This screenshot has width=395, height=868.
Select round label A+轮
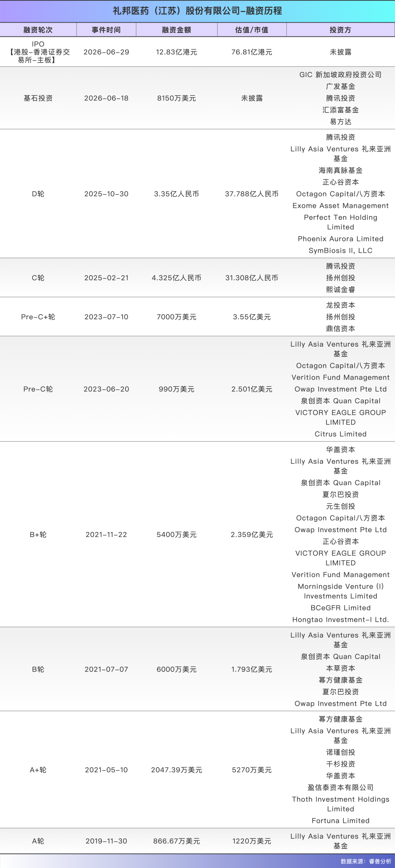click(38, 770)
